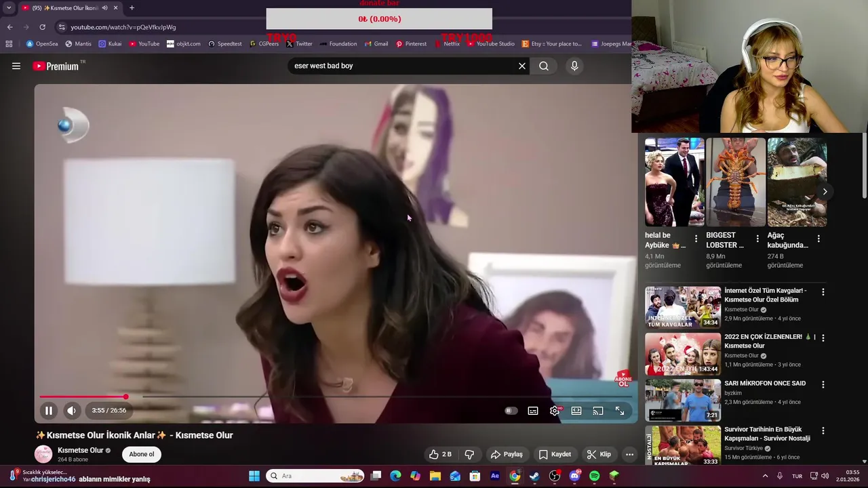
Task: Open the Kısmetse Olur channel name link
Action: coord(80,450)
